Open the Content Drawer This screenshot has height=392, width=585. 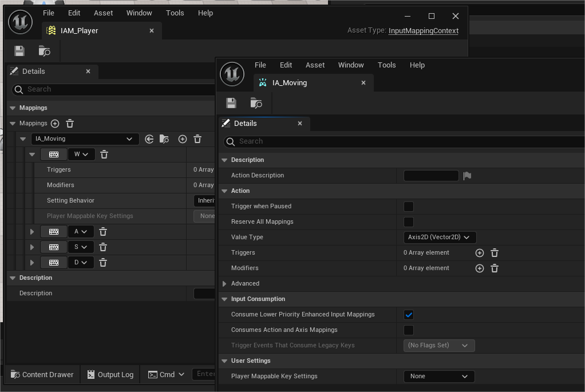[42, 374]
